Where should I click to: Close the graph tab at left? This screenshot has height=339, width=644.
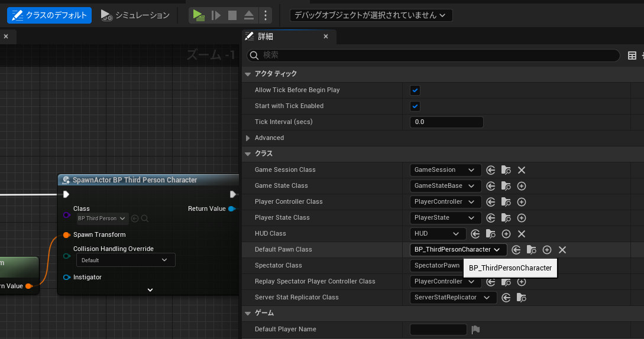click(x=6, y=37)
